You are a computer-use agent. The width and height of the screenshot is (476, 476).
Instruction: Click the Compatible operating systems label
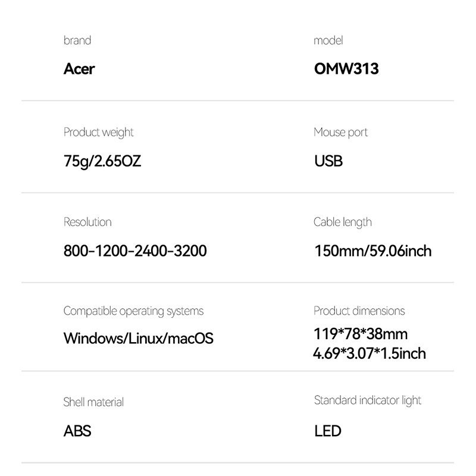[133, 311]
